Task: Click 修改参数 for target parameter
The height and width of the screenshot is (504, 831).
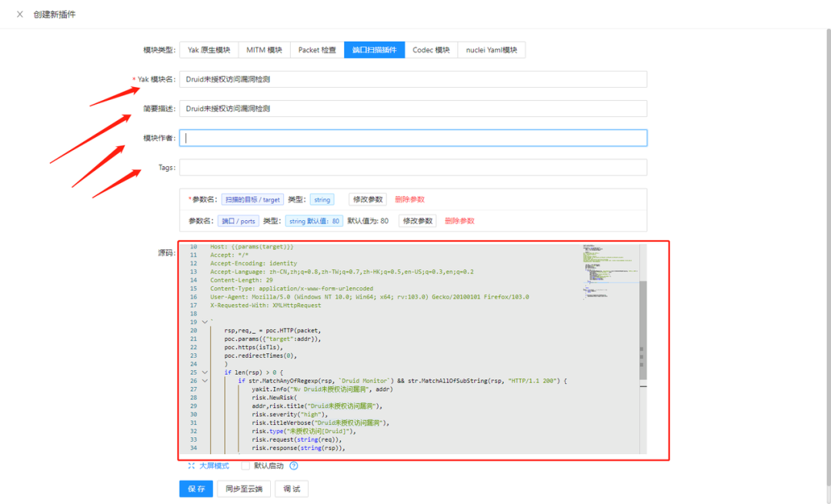Action: [368, 199]
